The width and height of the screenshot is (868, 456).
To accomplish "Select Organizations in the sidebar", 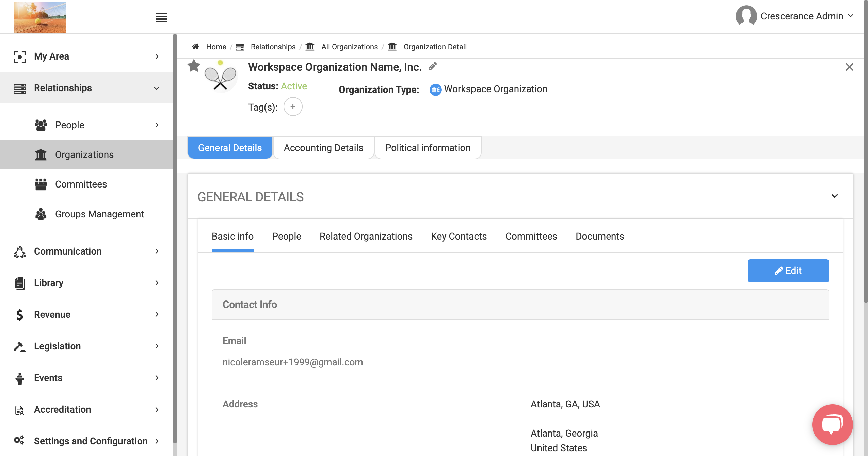I will (x=86, y=154).
